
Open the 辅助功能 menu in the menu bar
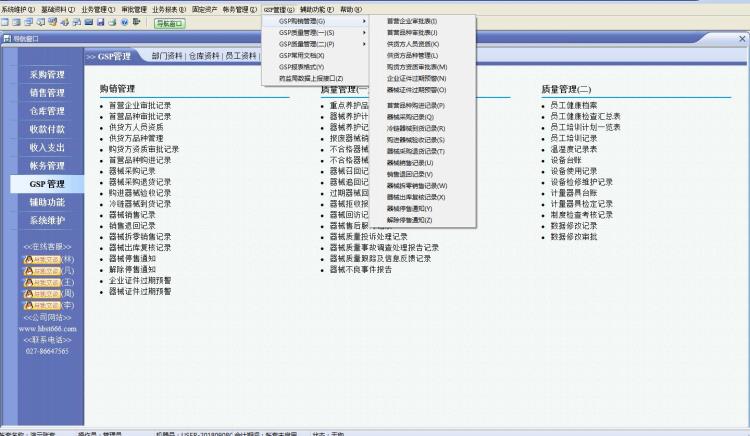coord(317,9)
